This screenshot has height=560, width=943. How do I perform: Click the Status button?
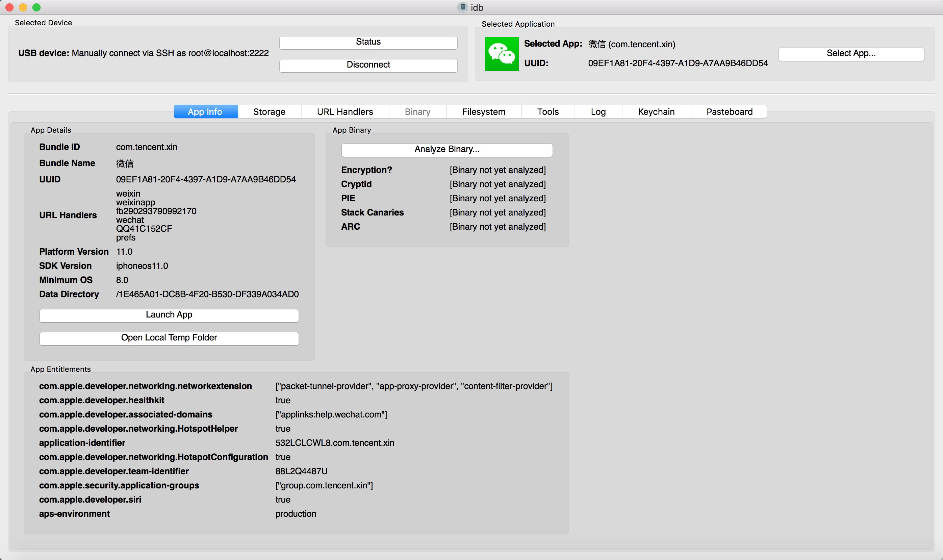pyautogui.click(x=368, y=42)
